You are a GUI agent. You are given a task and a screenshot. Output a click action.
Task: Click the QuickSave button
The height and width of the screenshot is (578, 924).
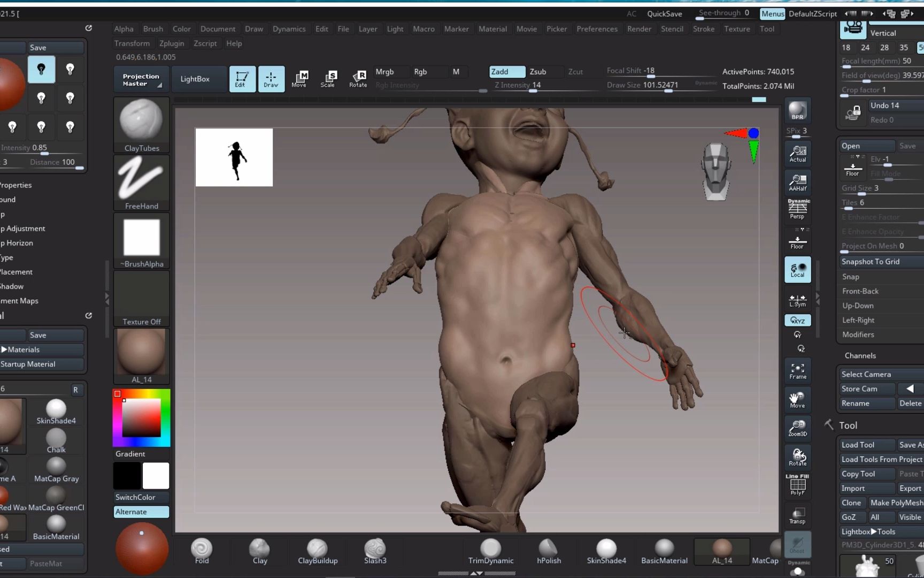click(665, 14)
